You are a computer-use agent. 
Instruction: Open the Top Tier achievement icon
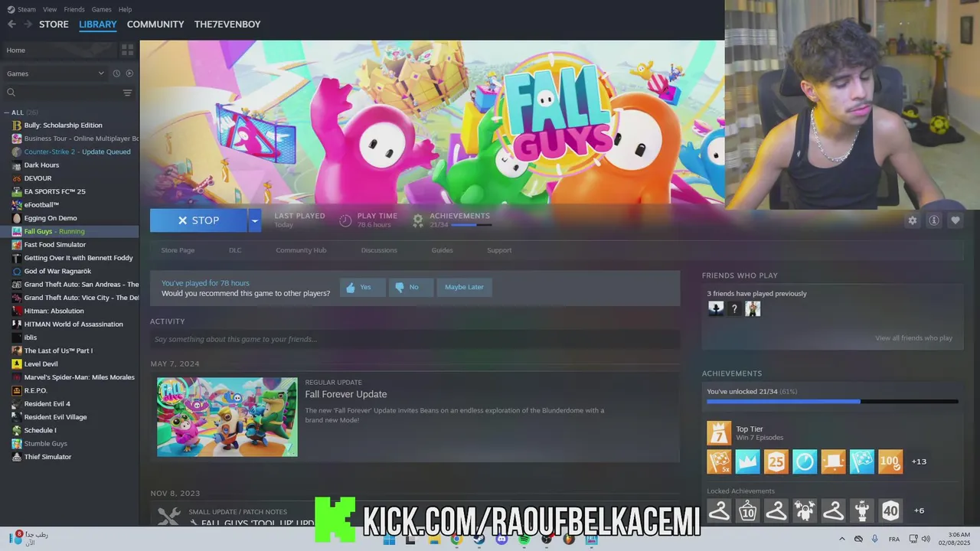[719, 433]
